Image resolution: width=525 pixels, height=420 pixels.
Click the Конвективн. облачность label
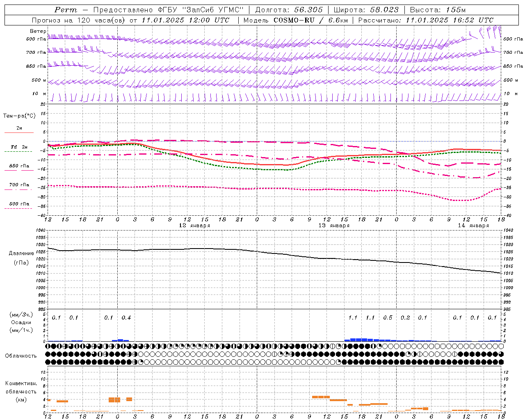[21, 391]
